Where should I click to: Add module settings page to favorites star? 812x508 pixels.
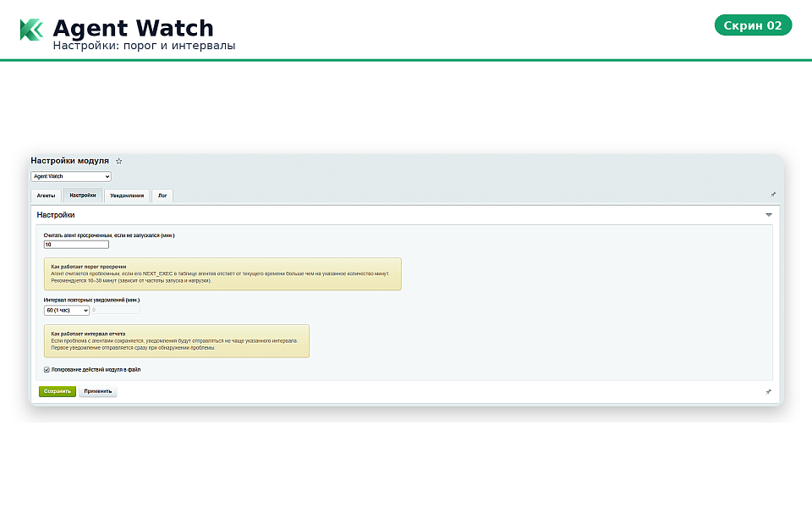(119, 161)
